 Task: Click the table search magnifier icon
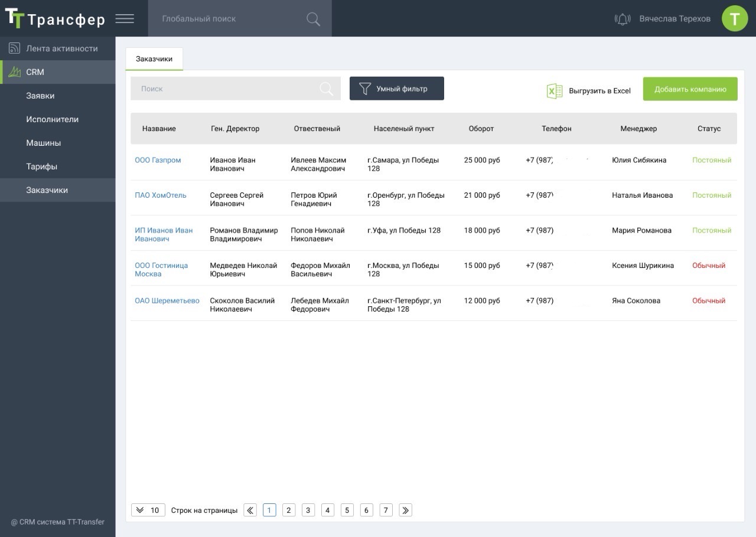coord(326,89)
